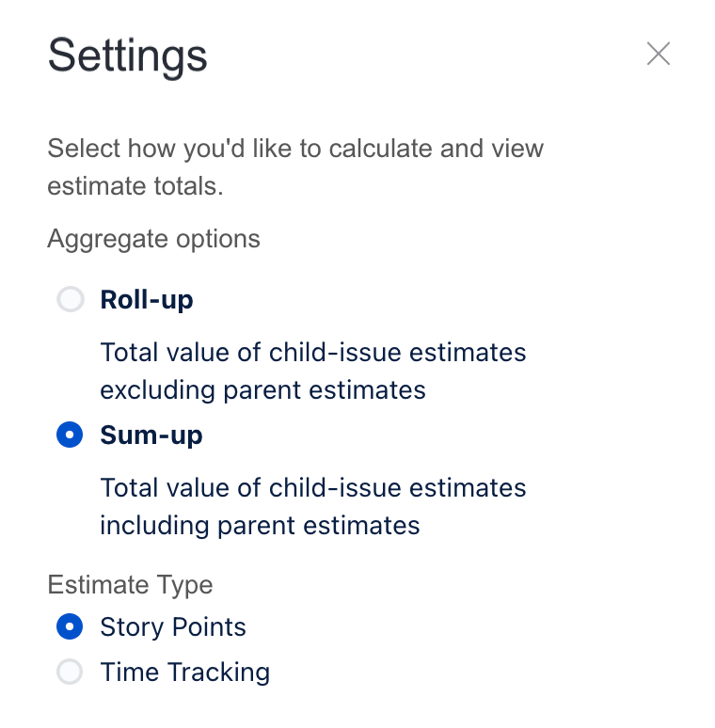Click the Estimate Type section label

pos(130,584)
